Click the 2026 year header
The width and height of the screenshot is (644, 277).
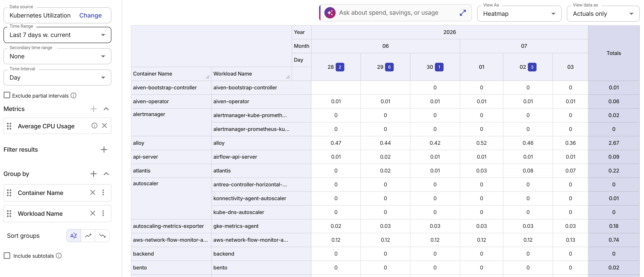tap(449, 32)
